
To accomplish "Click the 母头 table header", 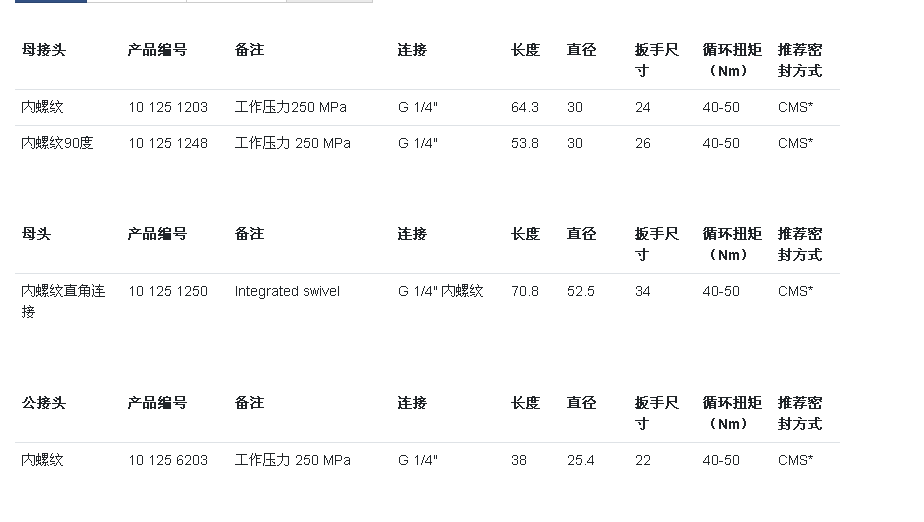I will (36, 234).
